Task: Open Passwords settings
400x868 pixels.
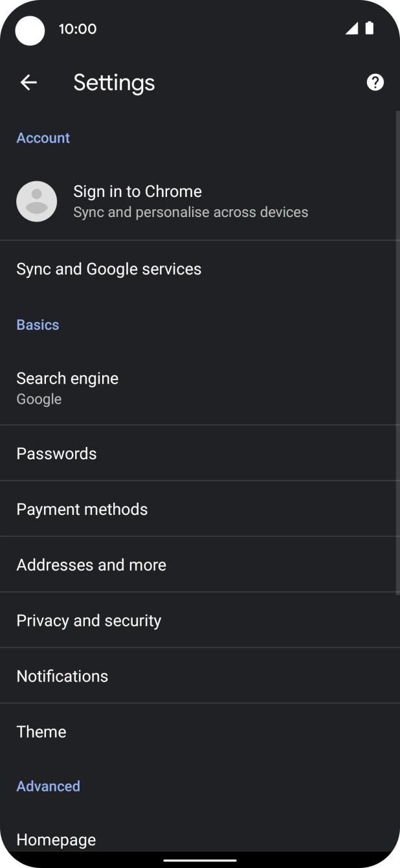Action: pos(56,453)
